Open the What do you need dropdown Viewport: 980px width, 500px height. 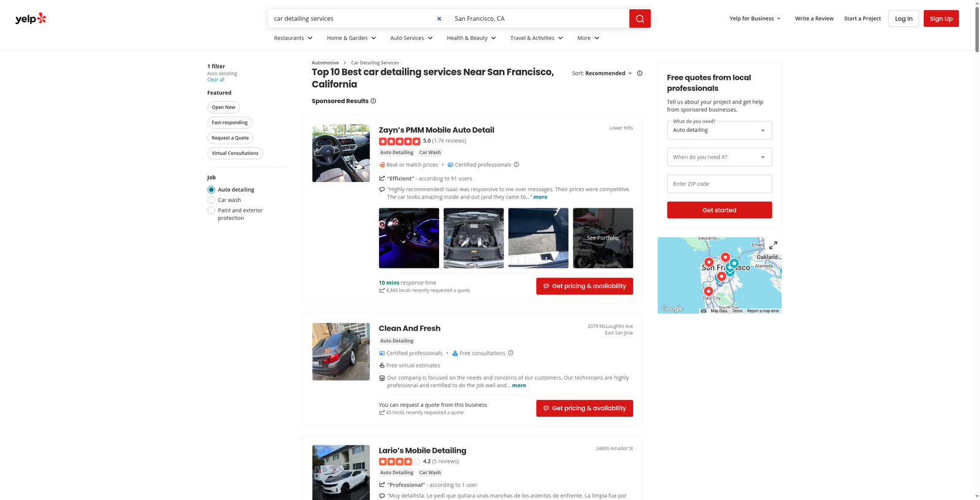tap(719, 130)
